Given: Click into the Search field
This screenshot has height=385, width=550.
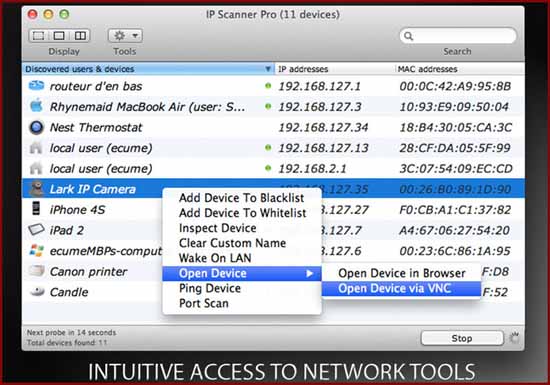Looking at the screenshot, I should (x=458, y=36).
